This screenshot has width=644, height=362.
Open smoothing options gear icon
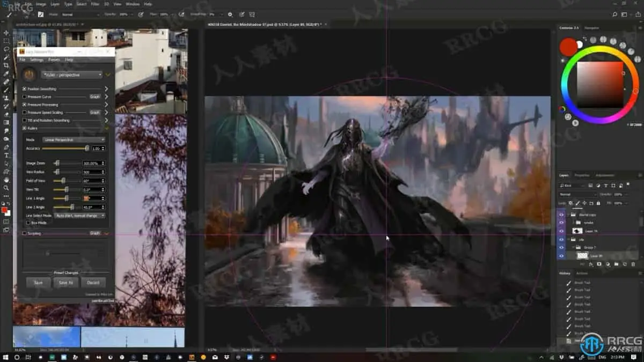(230, 14)
